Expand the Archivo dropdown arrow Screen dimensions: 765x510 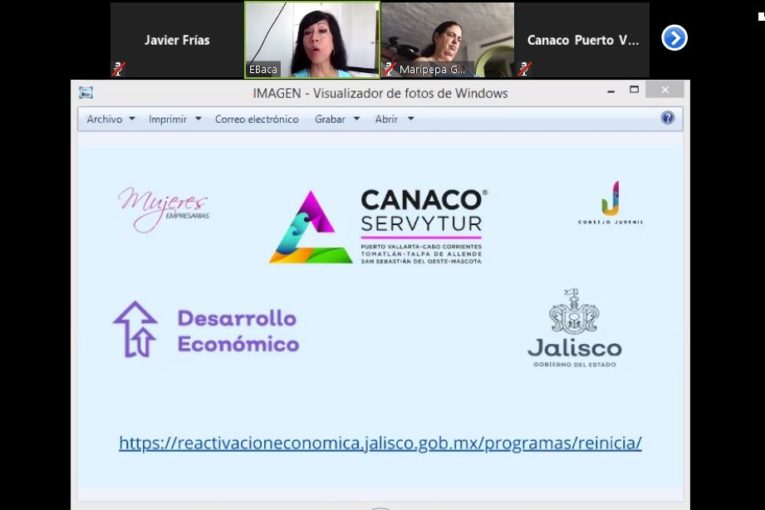tap(132, 119)
